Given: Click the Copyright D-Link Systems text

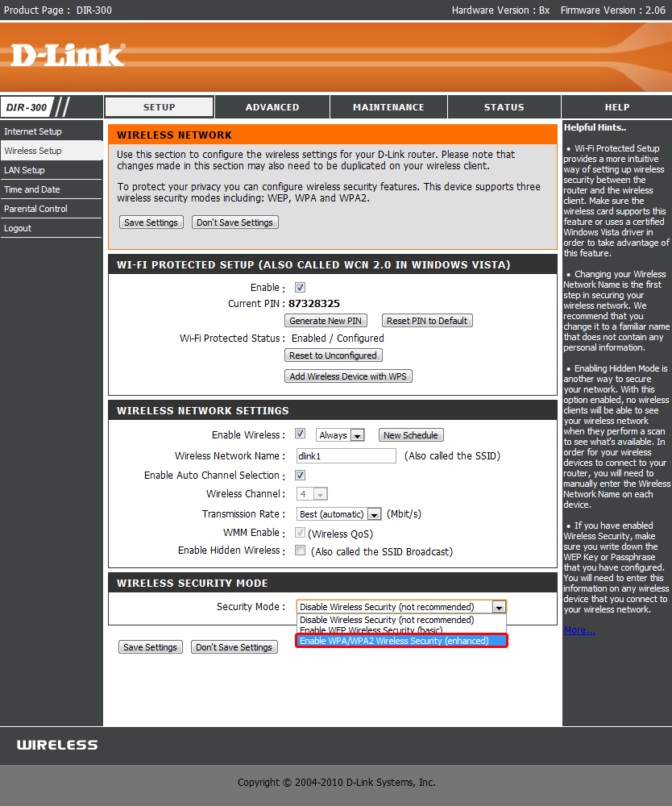Looking at the screenshot, I should pyautogui.click(x=336, y=783).
